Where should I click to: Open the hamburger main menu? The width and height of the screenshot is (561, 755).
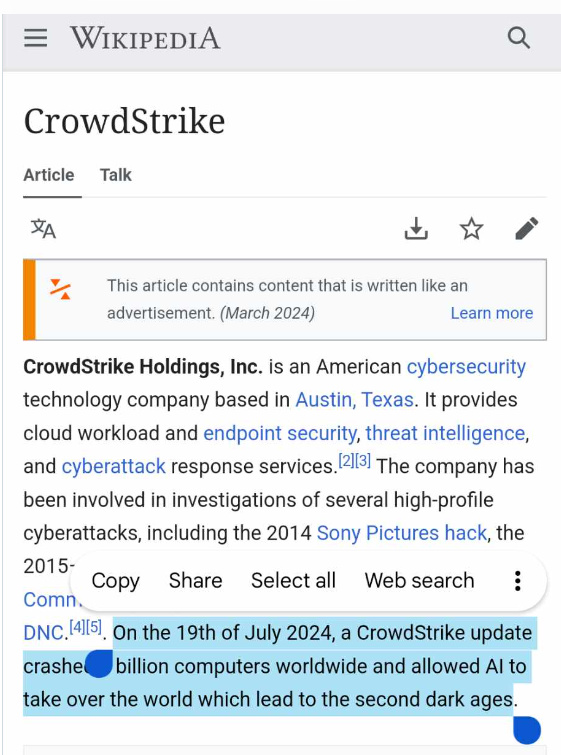coord(36,38)
